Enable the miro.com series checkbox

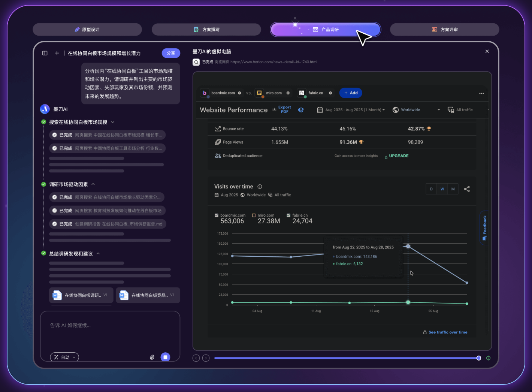254,215
